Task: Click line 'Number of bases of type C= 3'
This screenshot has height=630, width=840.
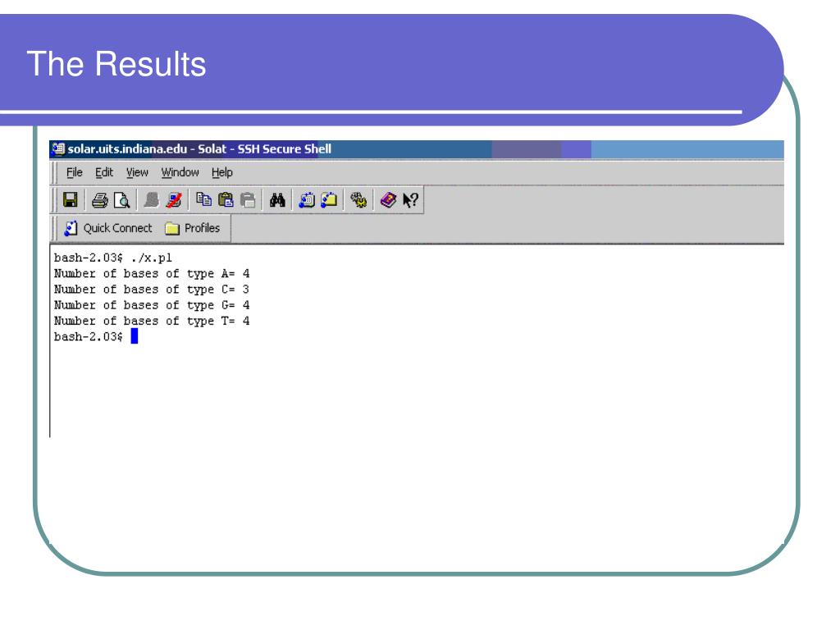Action: [x=152, y=290]
